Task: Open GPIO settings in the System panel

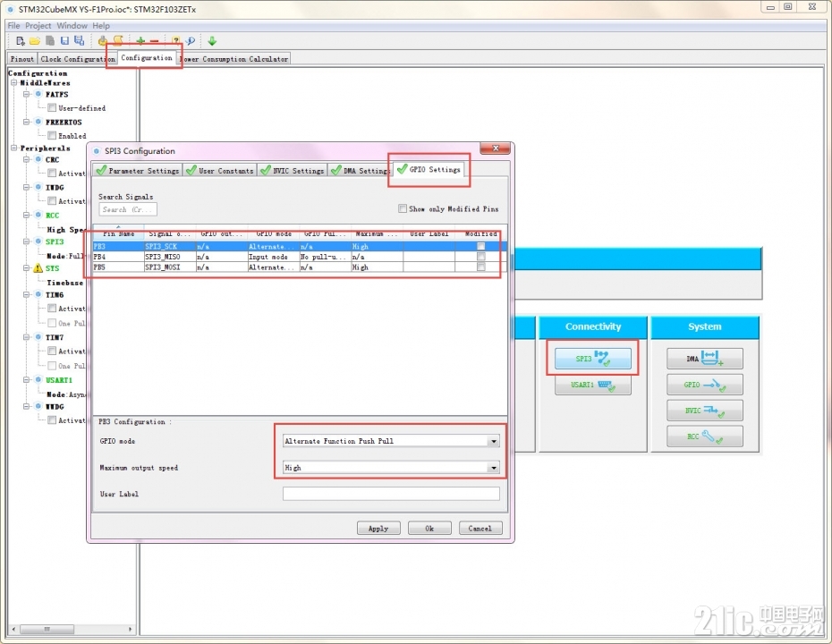Action: pos(705,385)
